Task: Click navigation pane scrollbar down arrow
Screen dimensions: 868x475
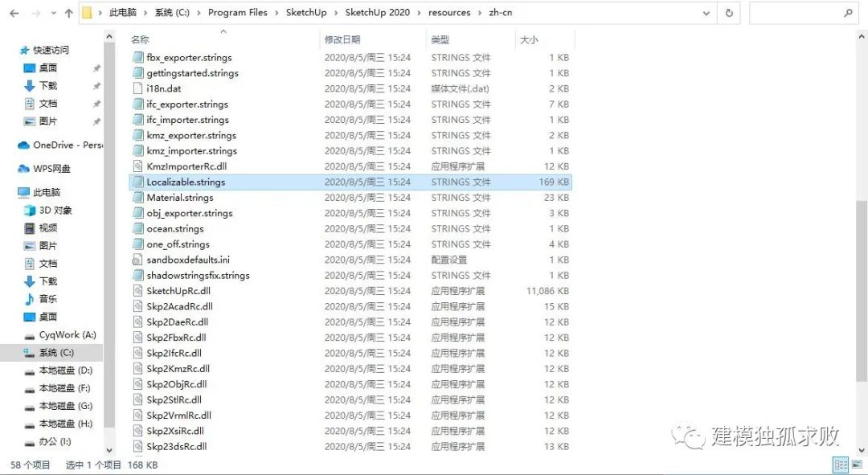Action: 109,449
